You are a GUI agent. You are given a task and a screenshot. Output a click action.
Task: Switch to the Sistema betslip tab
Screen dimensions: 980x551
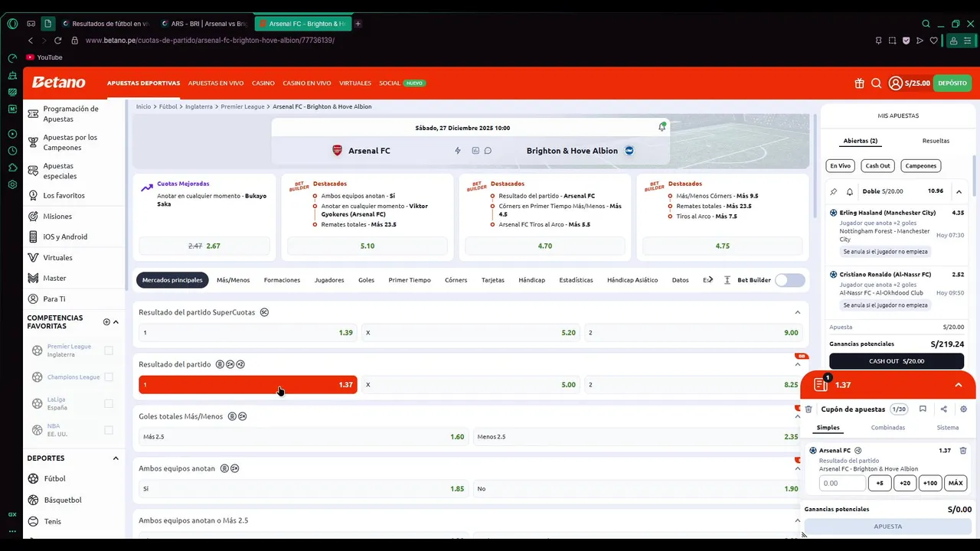pyautogui.click(x=947, y=428)
